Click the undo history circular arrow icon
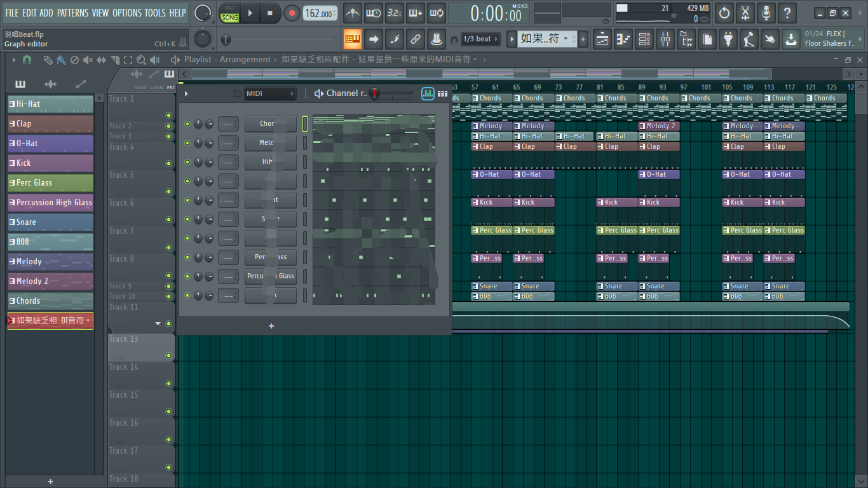The height and width of the screenshot is (488, 868). click(x=724, y=13)
